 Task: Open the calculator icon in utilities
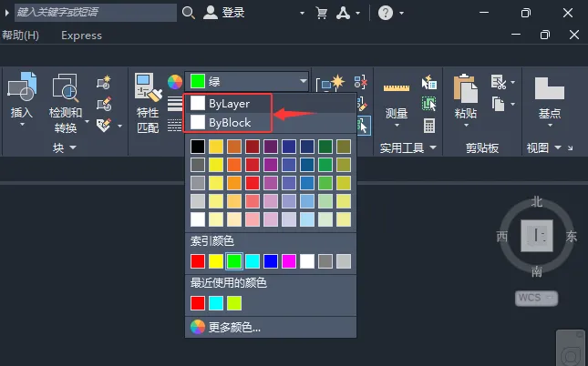pyautogui.click(x=429, y=126)
